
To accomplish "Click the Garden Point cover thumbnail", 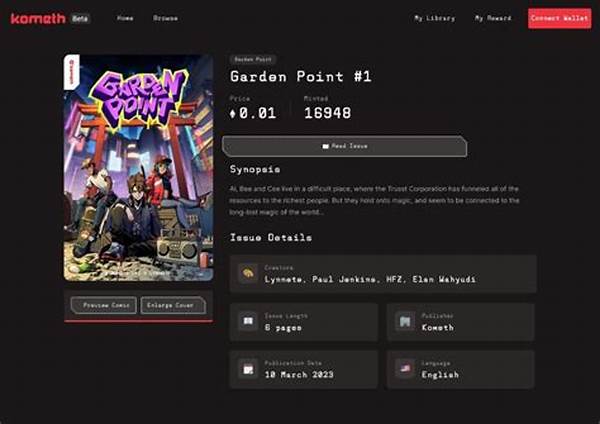I will coord(138,168).
